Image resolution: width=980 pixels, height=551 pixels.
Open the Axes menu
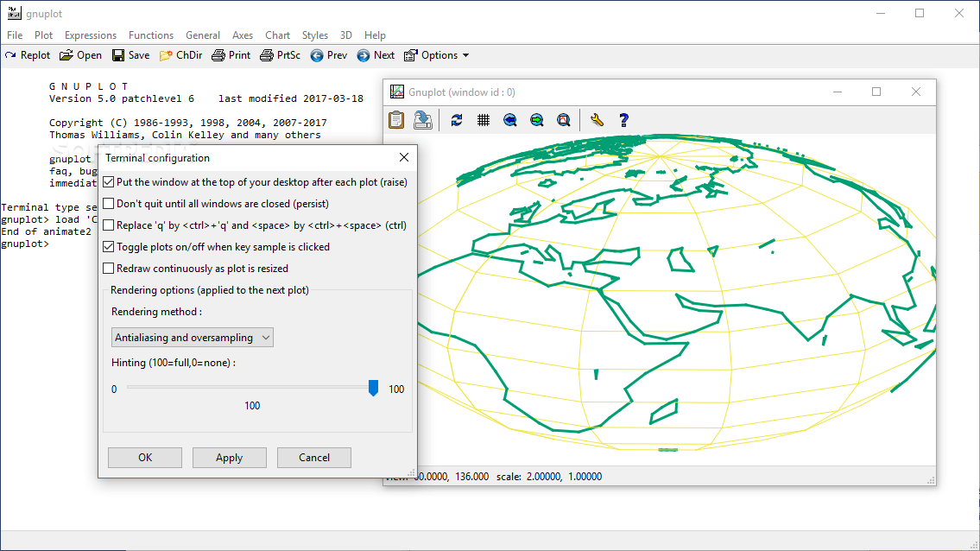coord(243,35)
